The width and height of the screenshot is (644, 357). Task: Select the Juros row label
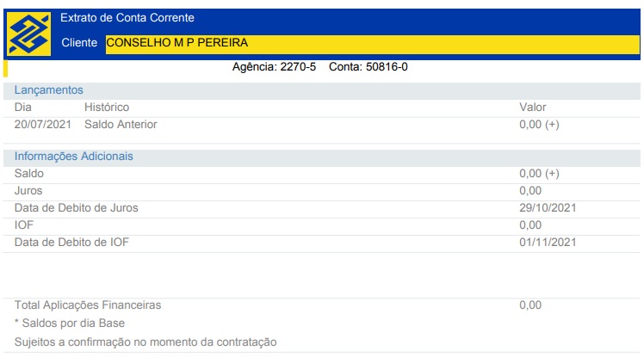28,191
